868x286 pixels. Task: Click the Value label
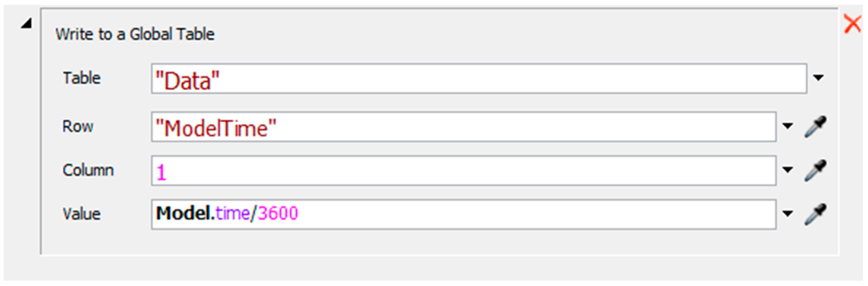[x=82, y=214]
